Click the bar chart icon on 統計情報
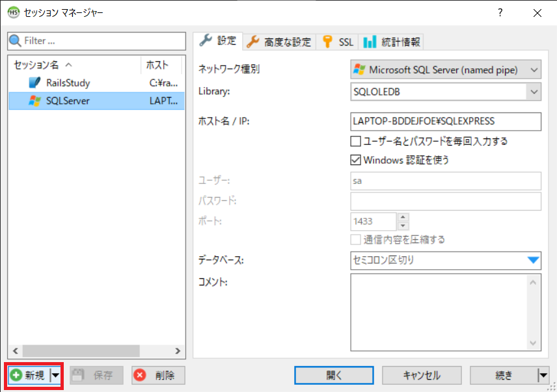557x392 pixels. pos(370,42)
